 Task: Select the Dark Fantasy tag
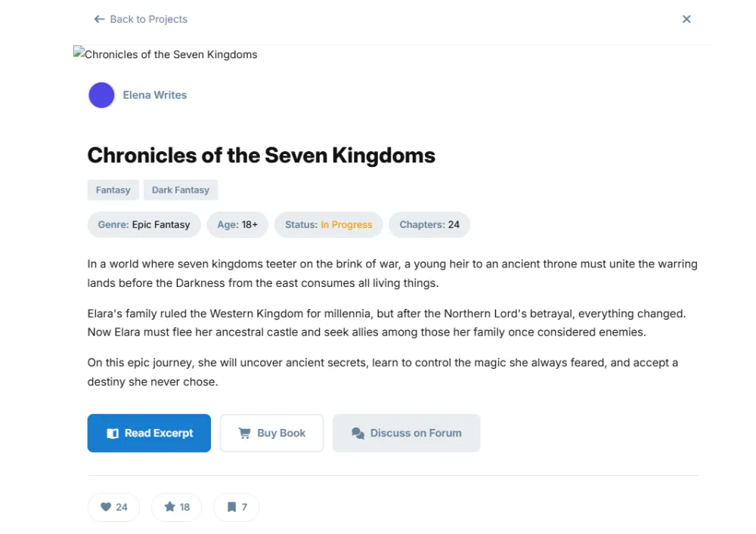pyautogui.click(x=181, y=190)
